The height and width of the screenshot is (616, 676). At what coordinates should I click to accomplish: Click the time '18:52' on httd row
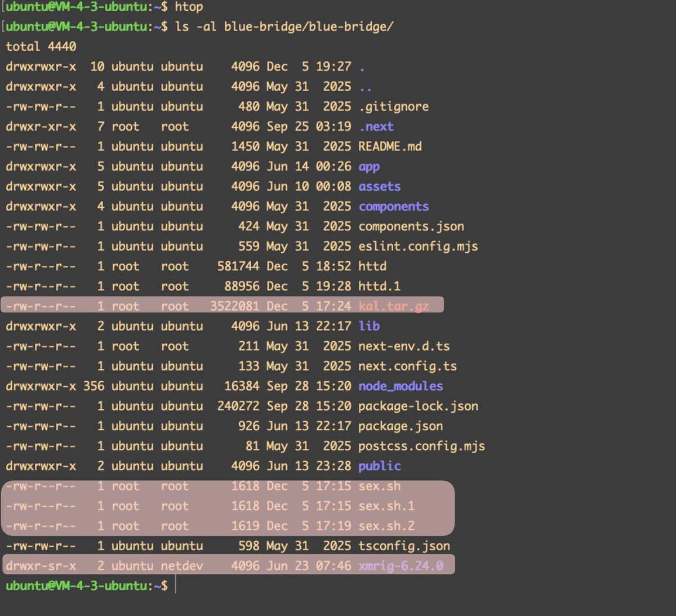click(333, 266)
